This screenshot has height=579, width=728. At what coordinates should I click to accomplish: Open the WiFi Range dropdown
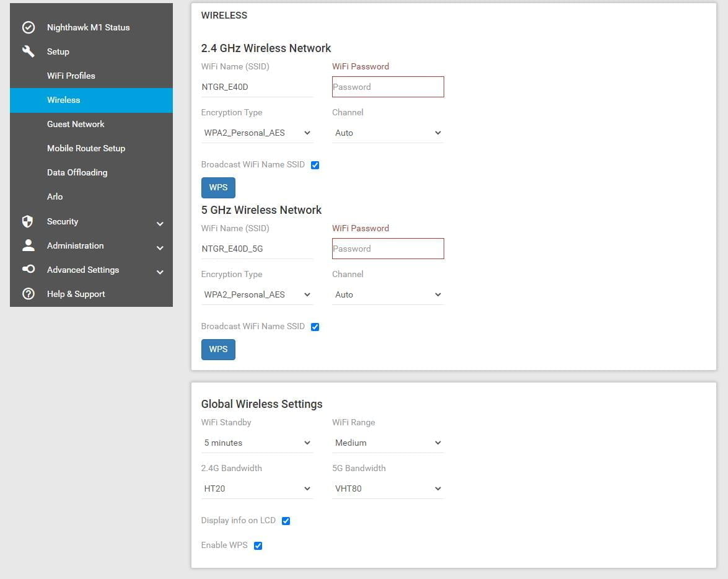coord(388,443)
